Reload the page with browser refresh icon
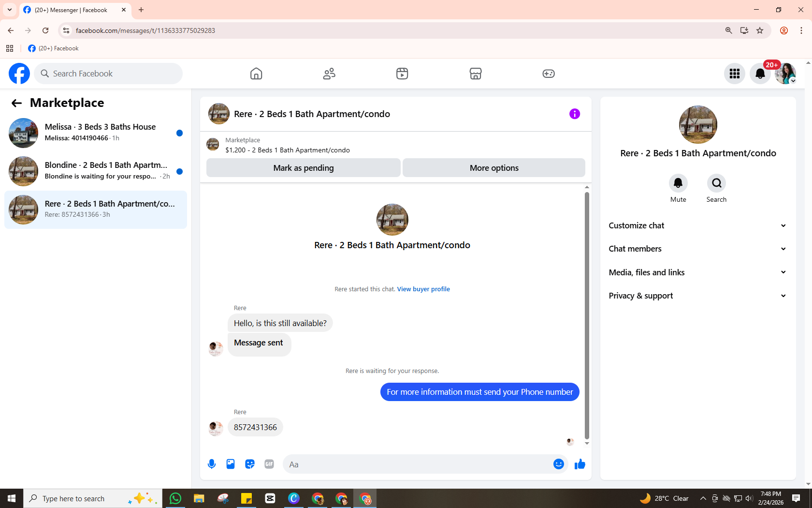Screen dimensions: 812x508 (45, 30)
